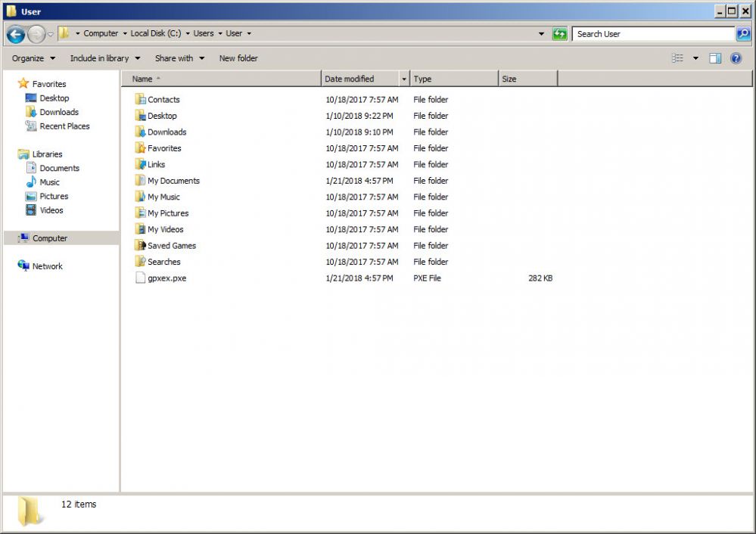This screenshot has width=756, height=534.
Task: Click the 1/10/2018 9:10 PM date cell
Action: tap(359, 132)
